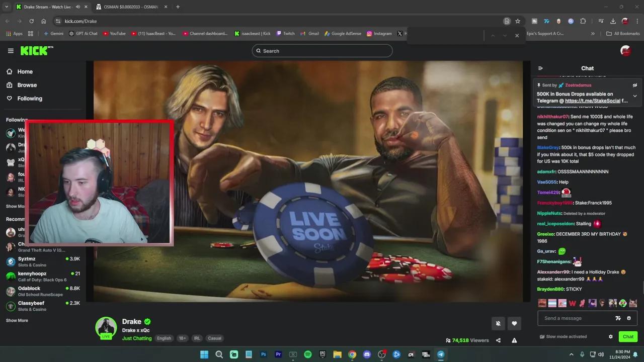Follow Drake using the heart button

(514, 323)
